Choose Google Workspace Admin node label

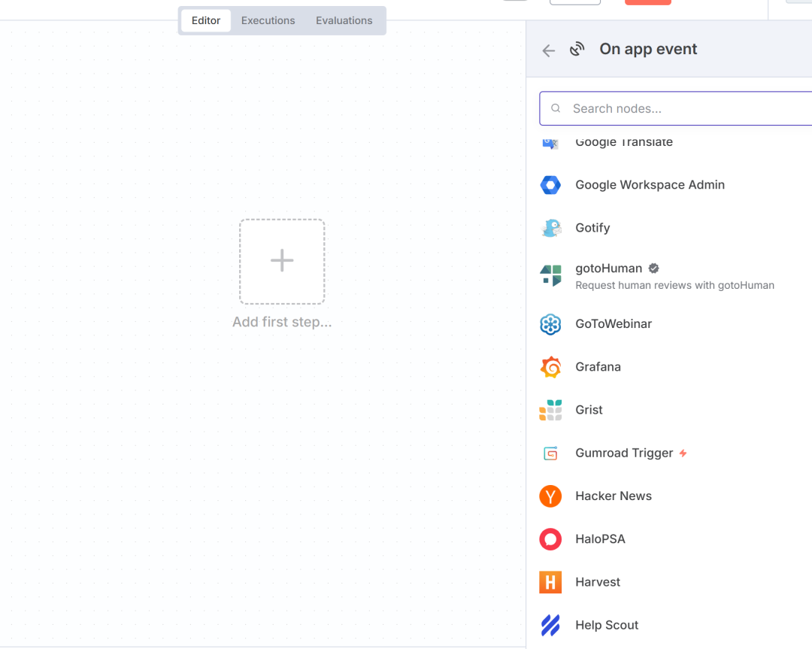tap(650, 185)
